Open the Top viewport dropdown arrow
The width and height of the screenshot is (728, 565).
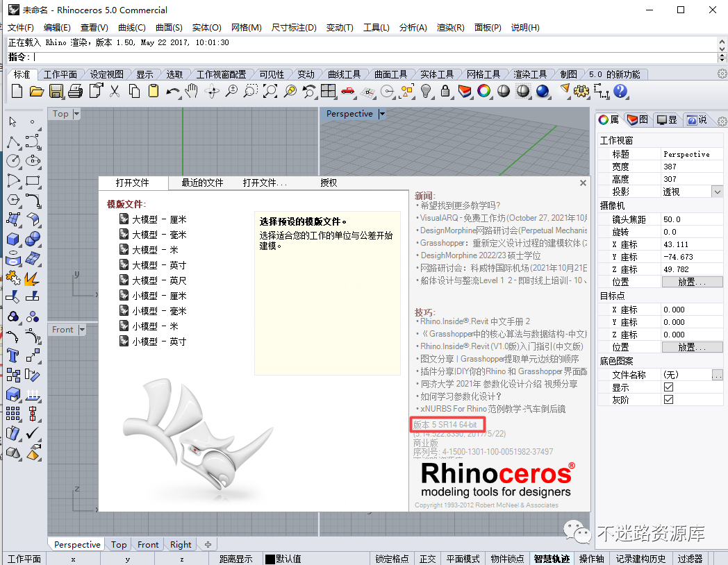pyautogui.click(x=76, y=114)
